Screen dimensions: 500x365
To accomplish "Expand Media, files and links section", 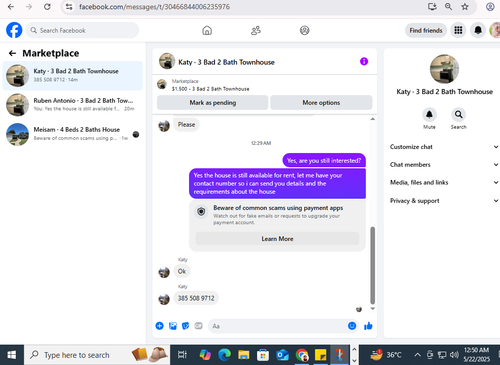I will pos(444,182).
